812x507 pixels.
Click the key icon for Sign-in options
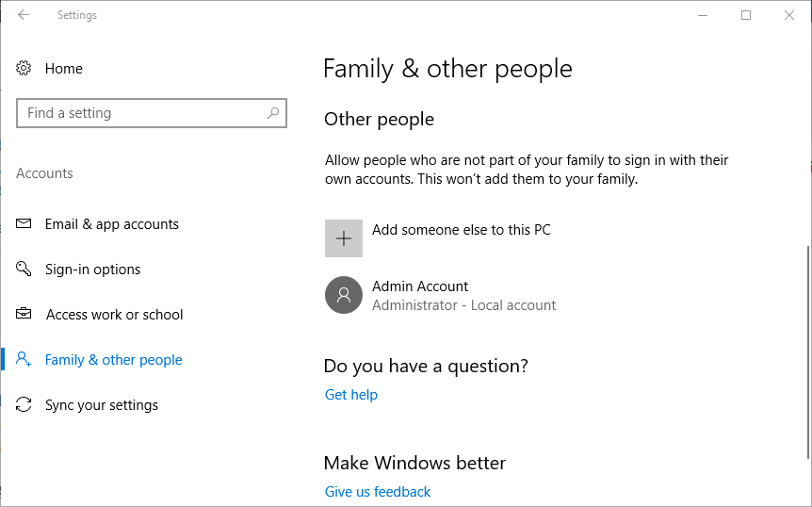pyautogui.click(x=24, y=270)
